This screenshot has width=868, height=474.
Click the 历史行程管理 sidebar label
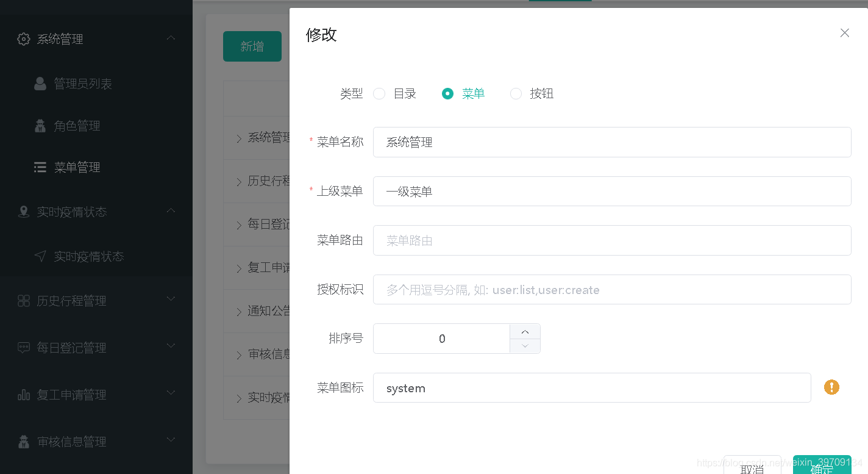tap(71, 301)
